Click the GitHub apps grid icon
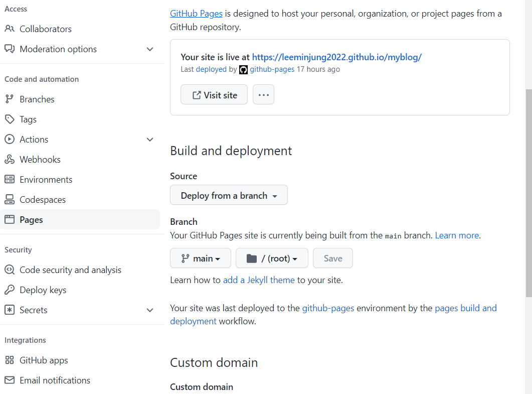The height and width of the screenshot is (394, 532). tap(10, 360)
